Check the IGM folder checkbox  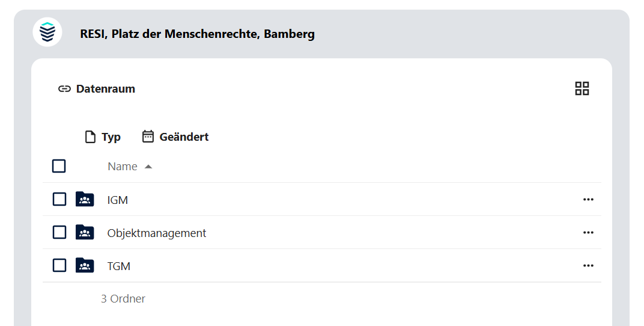[59, 199]
